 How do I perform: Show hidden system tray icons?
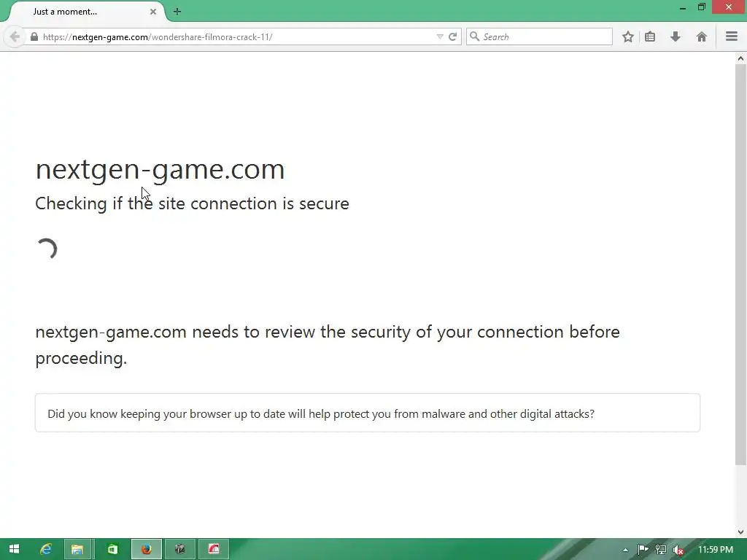(x=625, y=550)
